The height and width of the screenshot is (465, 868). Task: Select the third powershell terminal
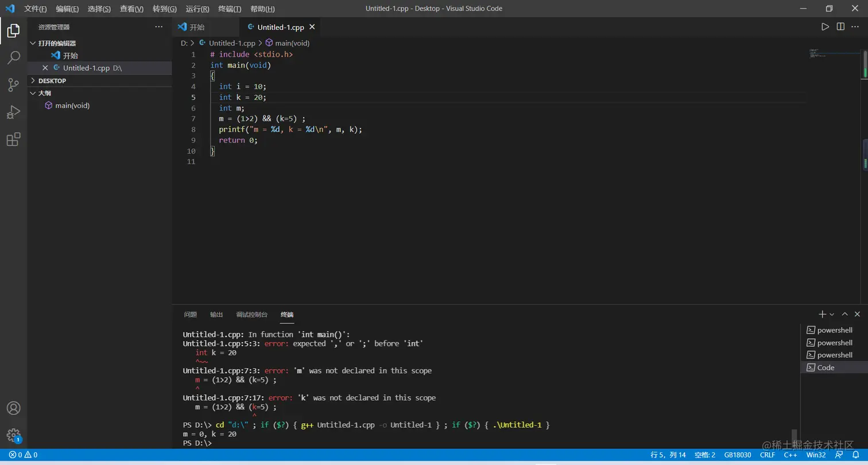[834, 355]
